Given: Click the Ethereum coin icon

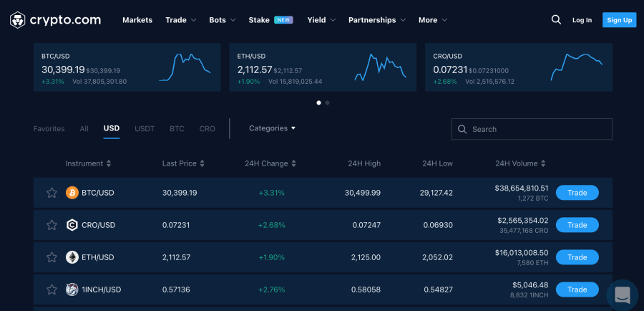Looking at the screenshot, I should click(x=72, y=257).
